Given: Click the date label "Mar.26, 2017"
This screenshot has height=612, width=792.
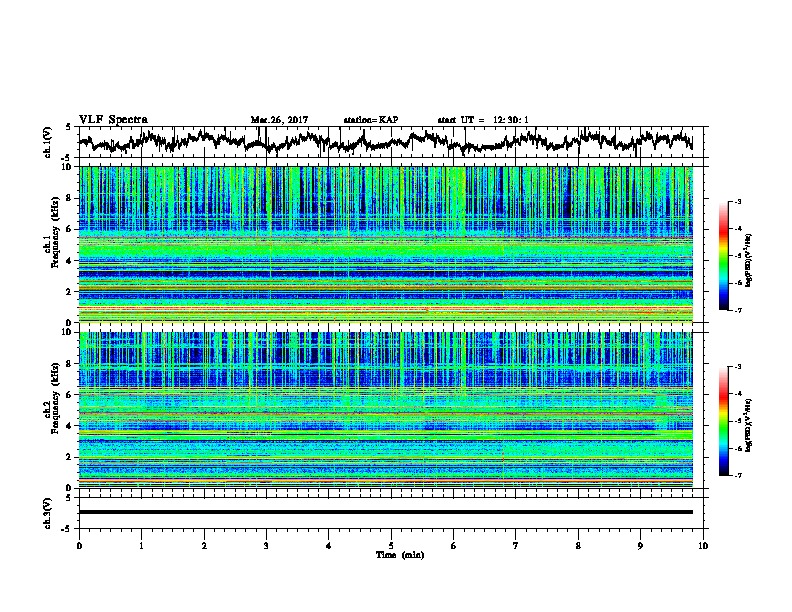Looking at the screenshot, I should (279, 120).
